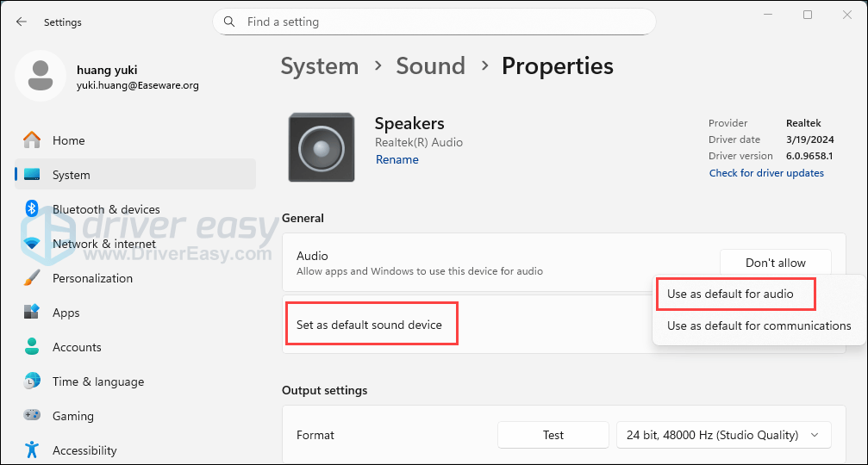Click the Personalization paintbrush icon
This screenshot has width=868, height=465.
(32, 278)
